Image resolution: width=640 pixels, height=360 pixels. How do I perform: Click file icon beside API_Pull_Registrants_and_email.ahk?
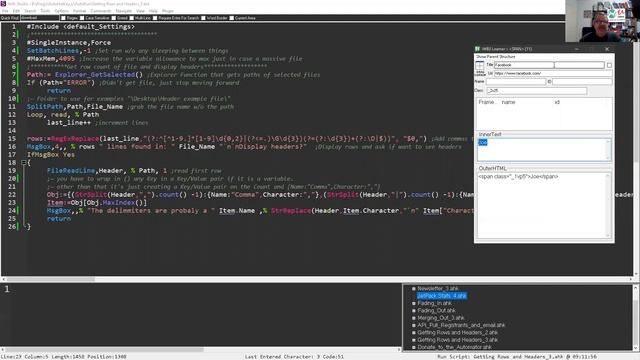click(413, 325)
